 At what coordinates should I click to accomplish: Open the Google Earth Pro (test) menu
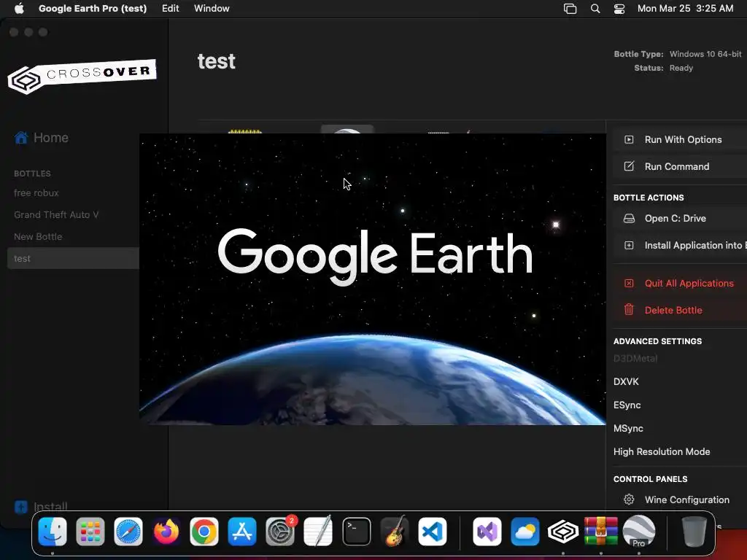pyautogui.click(x=93, y=8)
